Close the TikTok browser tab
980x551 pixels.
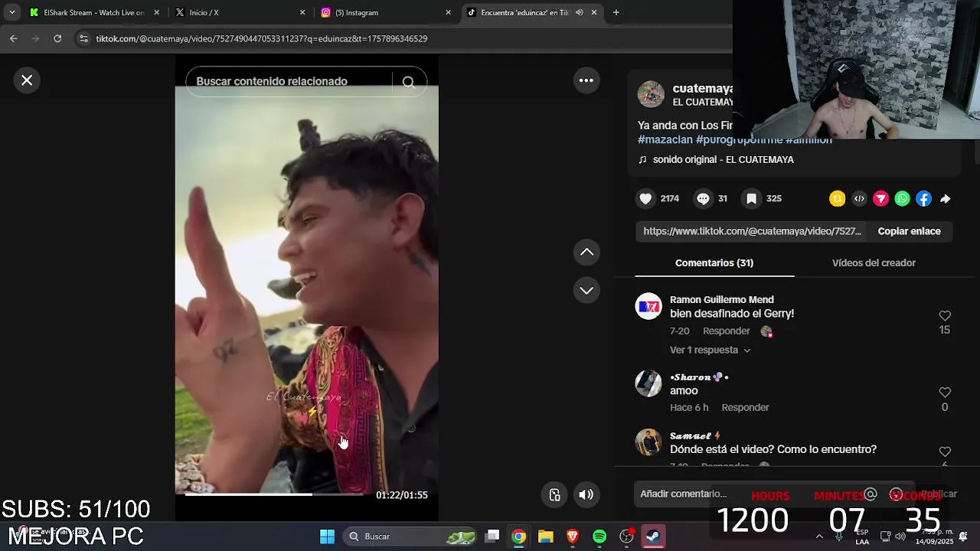click(x=594, y=12)
